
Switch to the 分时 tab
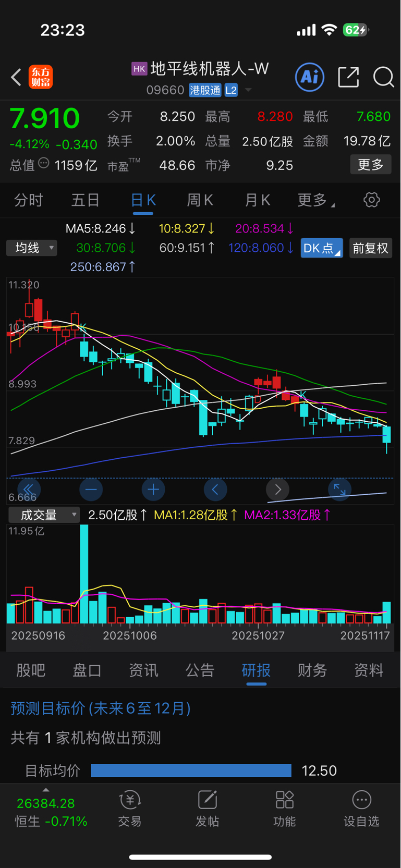point(29,200)
